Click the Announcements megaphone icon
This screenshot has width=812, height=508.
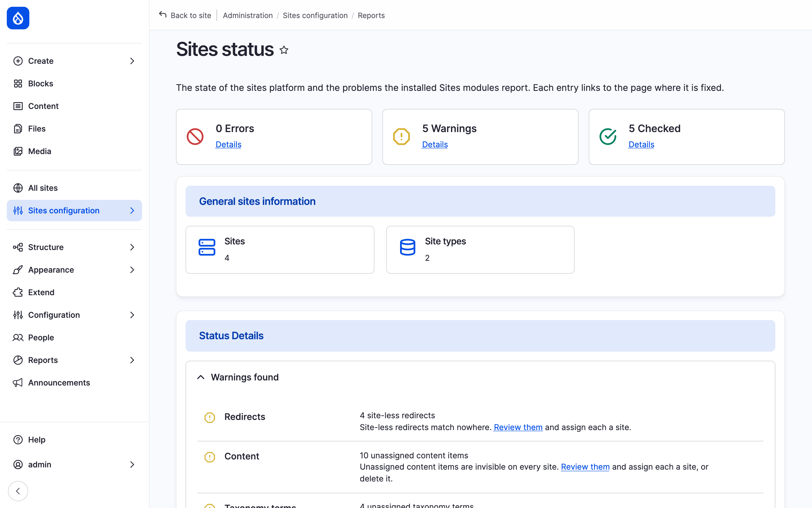click(18, 383)
